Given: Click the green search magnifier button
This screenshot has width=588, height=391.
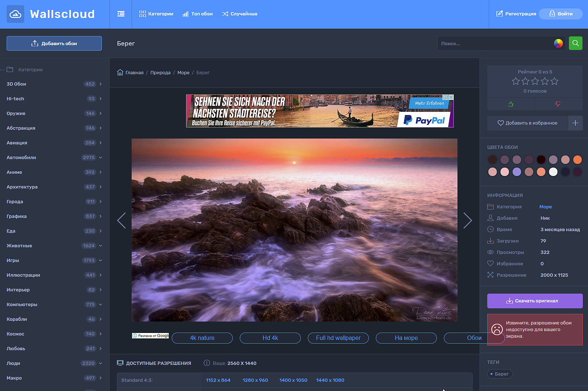Looking at the screenshot, I should click(x=575, y=43).
